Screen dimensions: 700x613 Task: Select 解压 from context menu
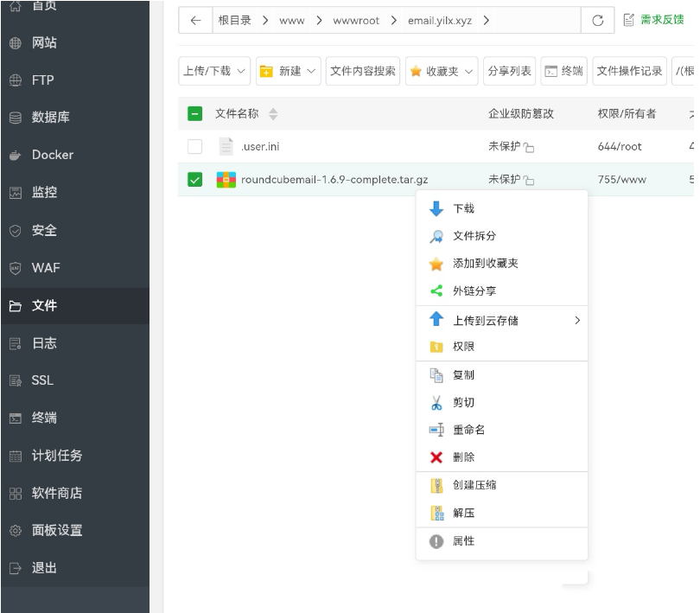coord(463,513)
